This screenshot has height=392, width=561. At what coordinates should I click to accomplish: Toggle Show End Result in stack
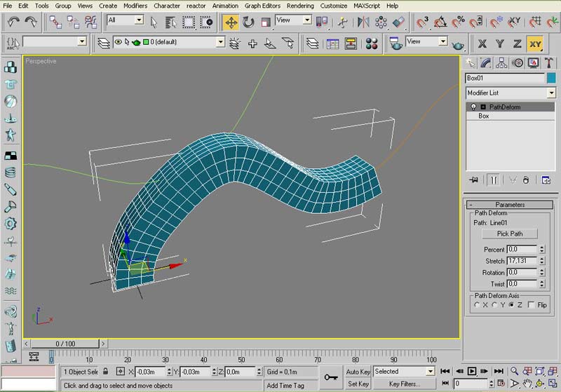point(494,180)
